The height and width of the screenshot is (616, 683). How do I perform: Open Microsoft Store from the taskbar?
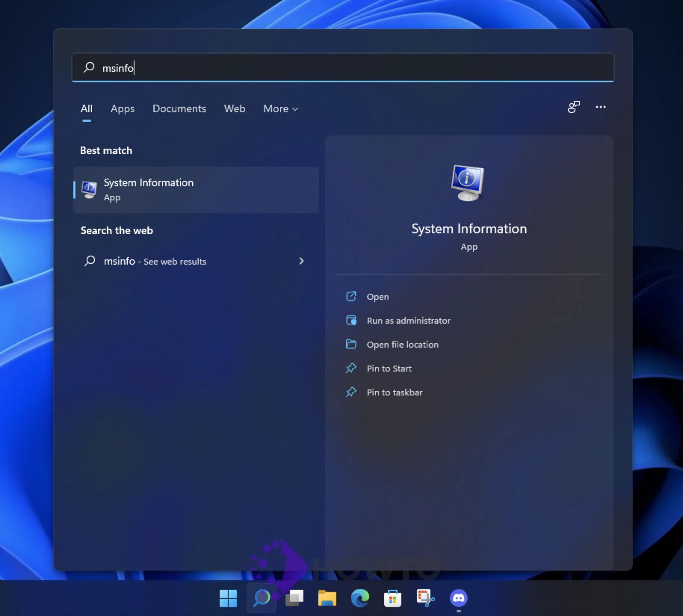393,598
